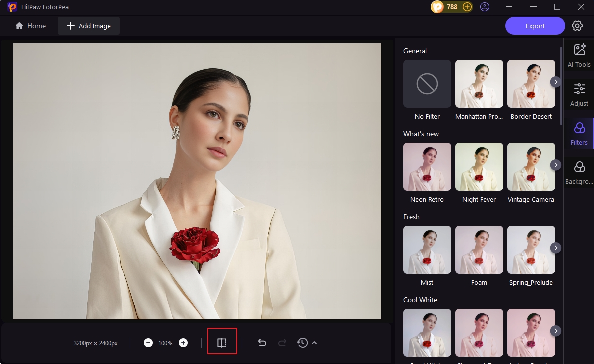Screen dimensions: 594x364
Task: Select the No Filter option
Action: pyautogui.click(x=427, y=84)
